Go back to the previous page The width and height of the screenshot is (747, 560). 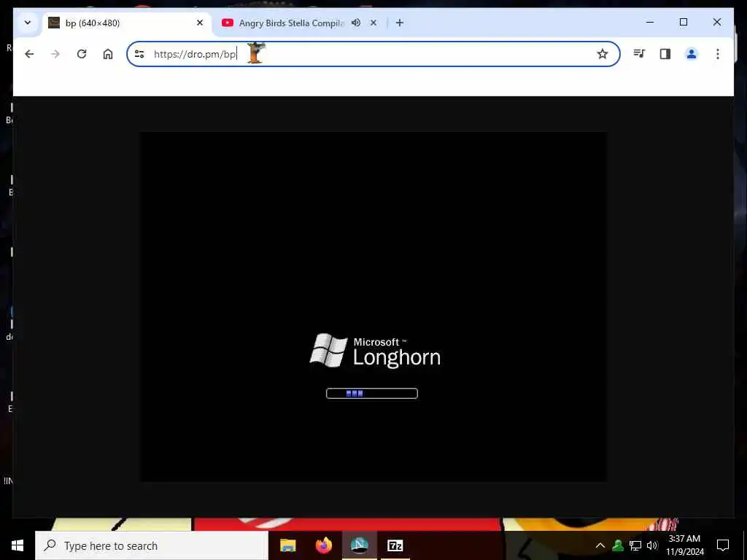pos(29,54)
